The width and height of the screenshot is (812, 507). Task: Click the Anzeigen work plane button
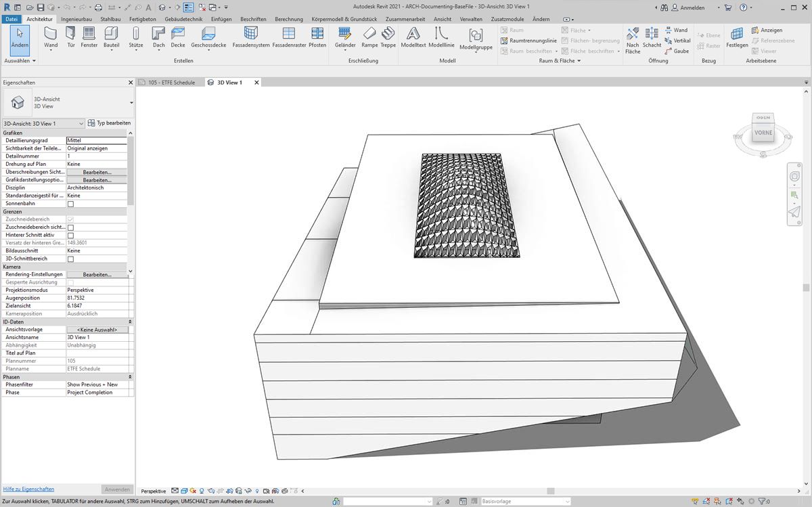tap(767, 30)
